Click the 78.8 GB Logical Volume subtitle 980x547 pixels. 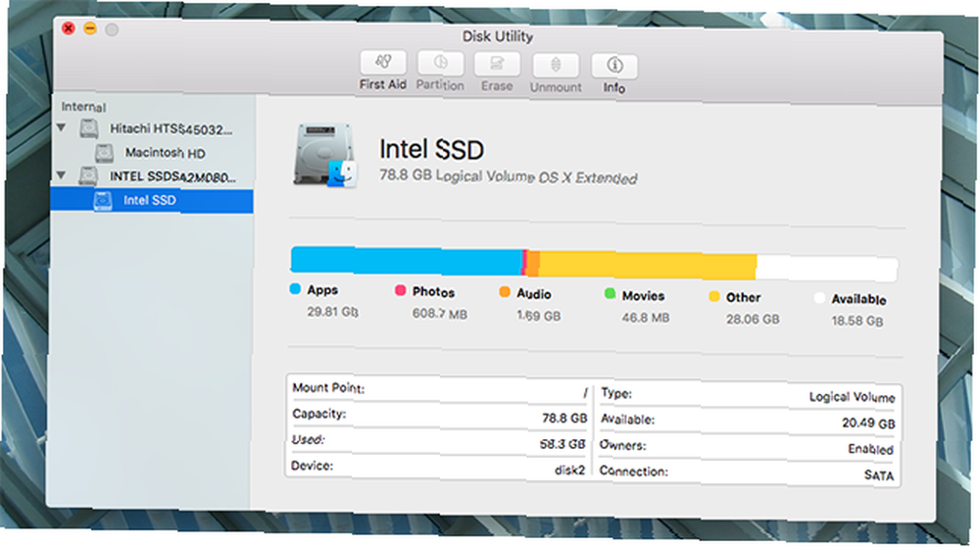(x=508, y=176)
